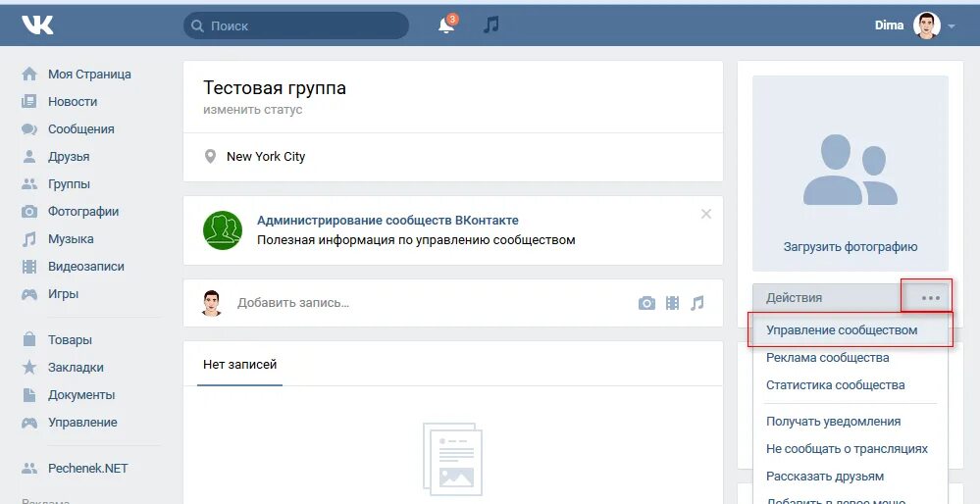The image size is (980, 504).
Task: Open Сообщения in sidebar
Action: point(81,129)
